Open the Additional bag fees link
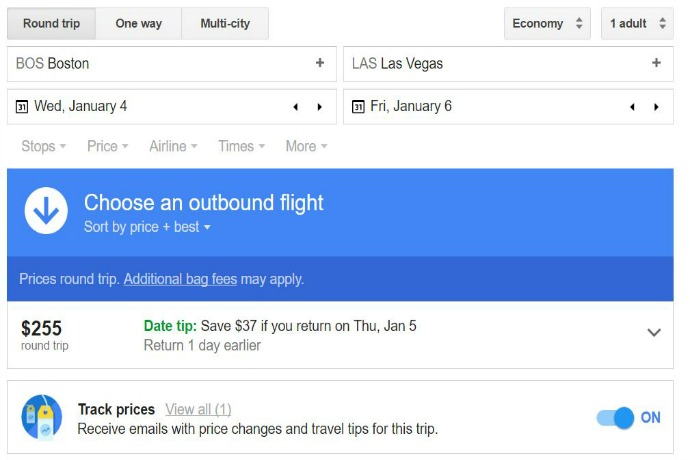The width and height of the screenshot is (690, 460). tap(180, 279)
